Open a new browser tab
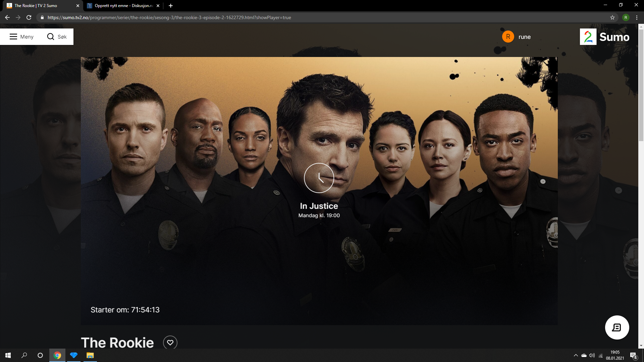 pyautogui.click(x=171, y=6)
